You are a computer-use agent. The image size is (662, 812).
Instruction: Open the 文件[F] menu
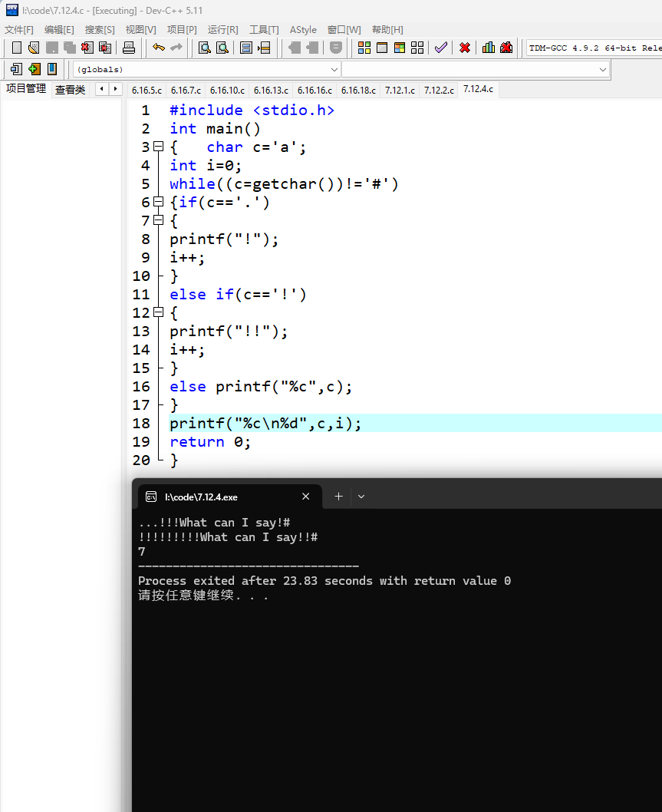19,29
